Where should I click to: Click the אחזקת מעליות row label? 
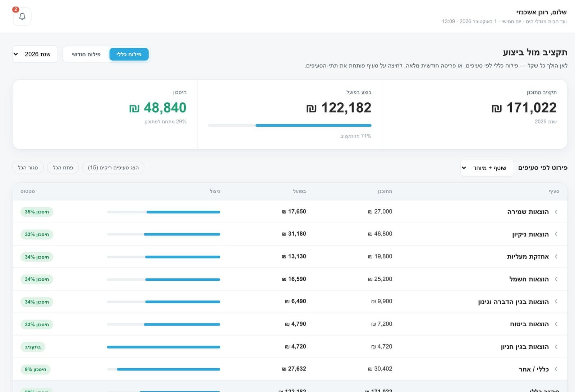click(528, 257)
